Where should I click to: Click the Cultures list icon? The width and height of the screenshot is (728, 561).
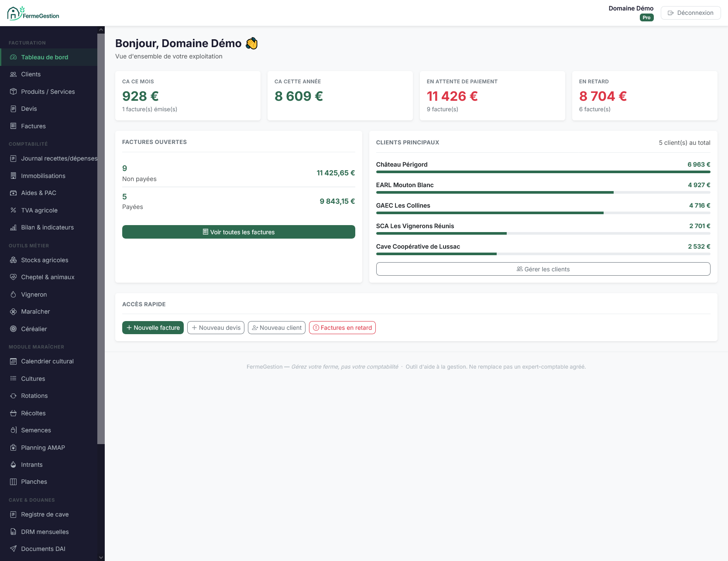pyautogui.click(x=13, y=379)
